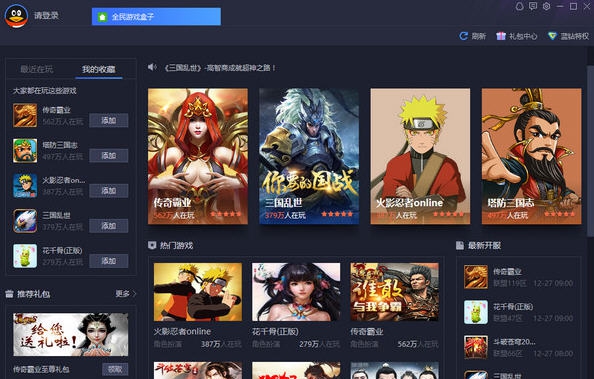Add 三国乱世 with its 添加 button

(x=109, y=226)
